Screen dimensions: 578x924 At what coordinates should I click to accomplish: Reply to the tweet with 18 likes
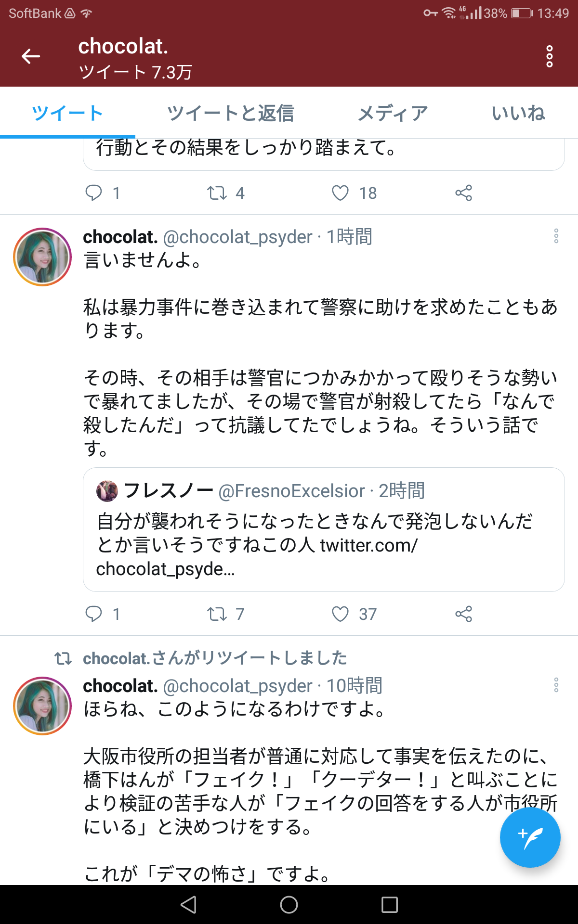[x=94, y=193]
